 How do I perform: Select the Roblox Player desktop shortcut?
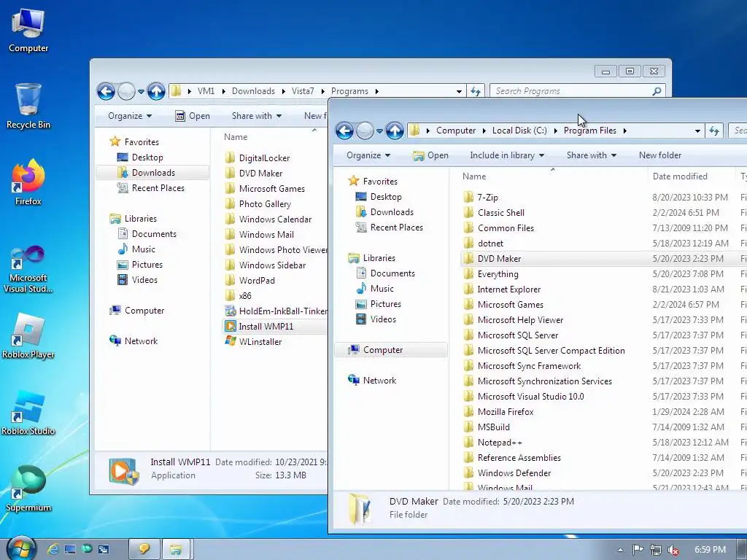(x=28, y=336)
